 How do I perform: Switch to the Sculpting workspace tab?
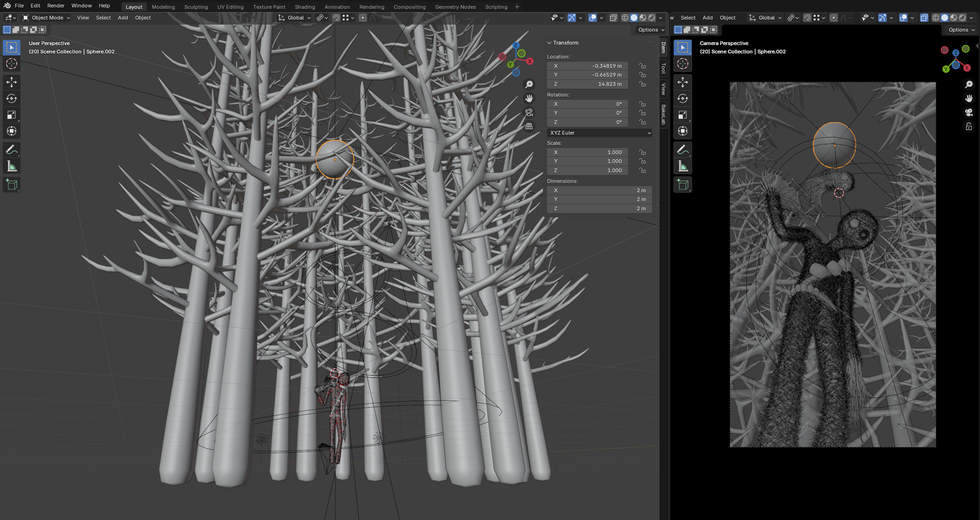point(196,7)
